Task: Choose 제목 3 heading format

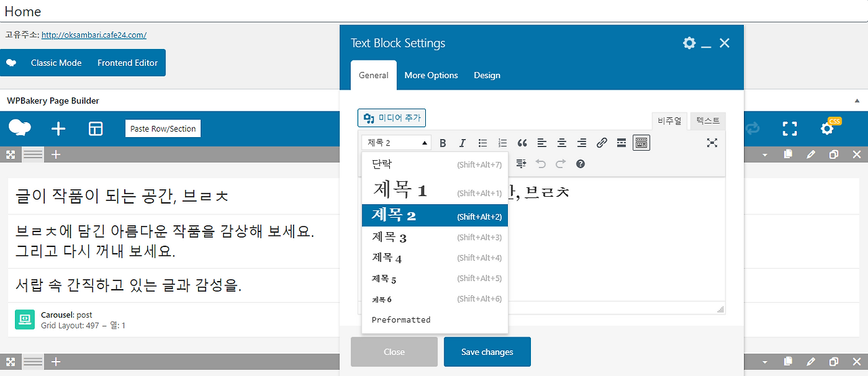Action: (x=435, y=238)
